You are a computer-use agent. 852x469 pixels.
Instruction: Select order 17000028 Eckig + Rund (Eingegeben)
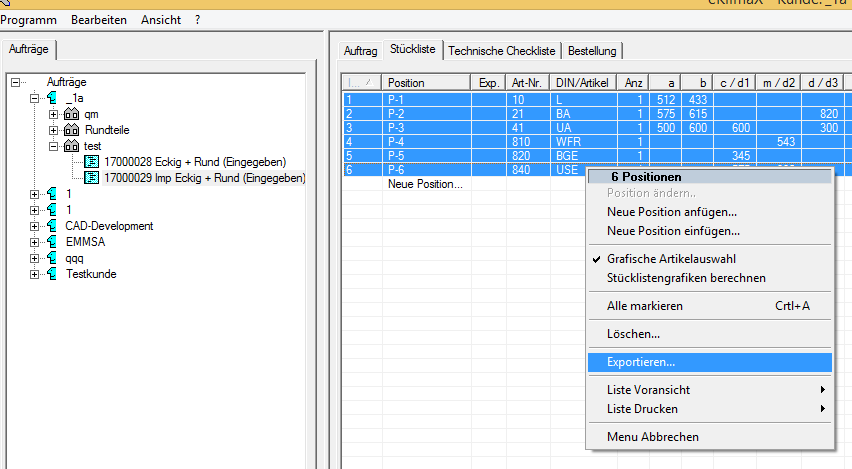point(195,162)
